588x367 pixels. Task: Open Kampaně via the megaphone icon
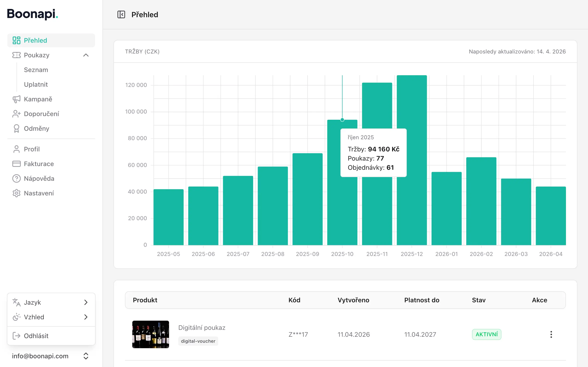tap(16, 99)
